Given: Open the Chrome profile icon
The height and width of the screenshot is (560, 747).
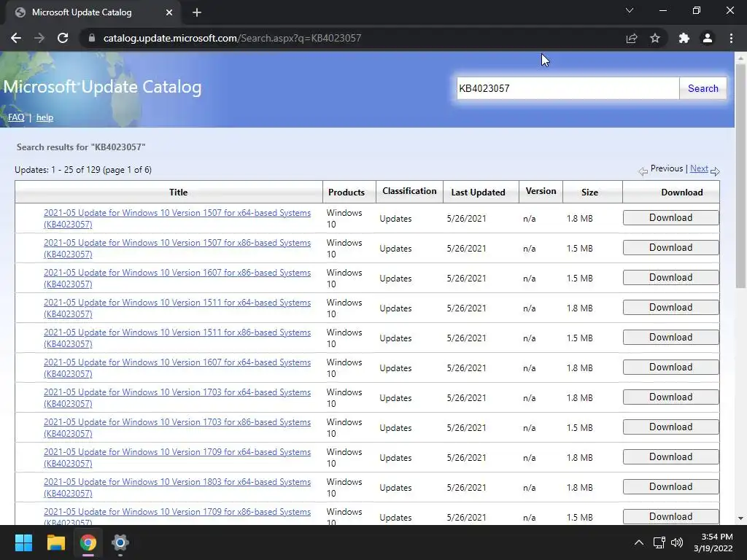Looking at the screenshot, I should 708,38.
